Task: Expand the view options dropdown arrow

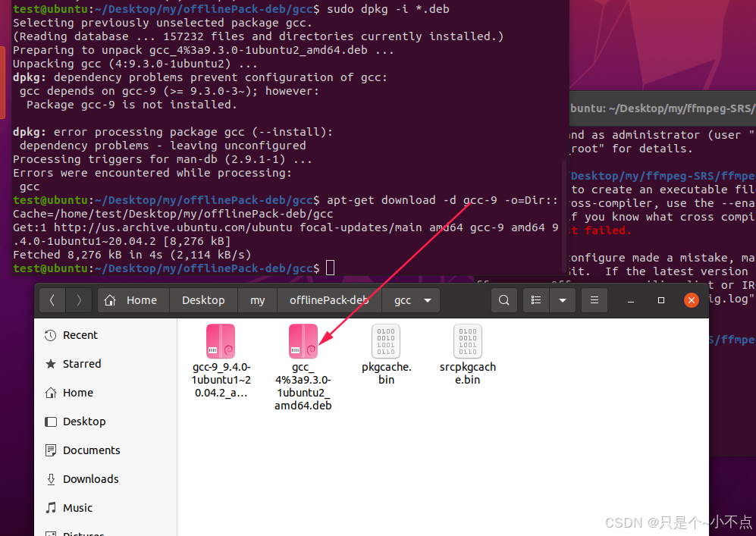Action: click(x=563, y=300)
